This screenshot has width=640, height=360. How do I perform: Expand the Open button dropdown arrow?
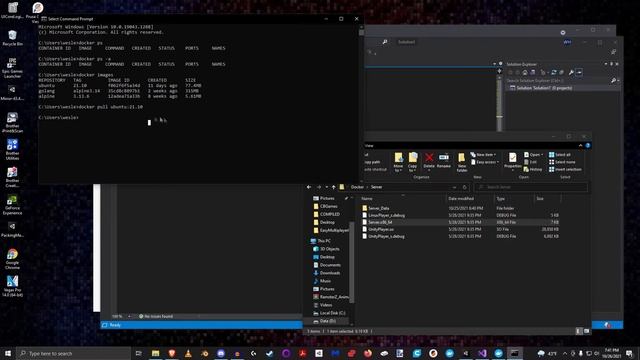point(542,155)
